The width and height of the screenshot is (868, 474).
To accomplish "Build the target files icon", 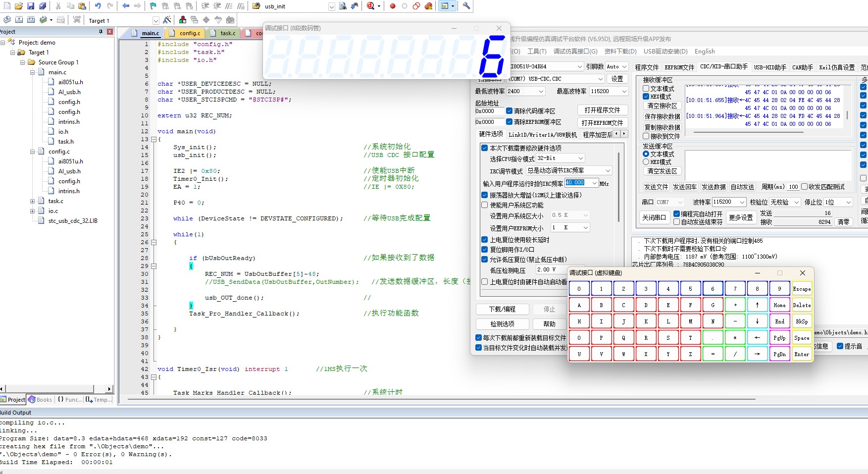I will tap(19, 20).
